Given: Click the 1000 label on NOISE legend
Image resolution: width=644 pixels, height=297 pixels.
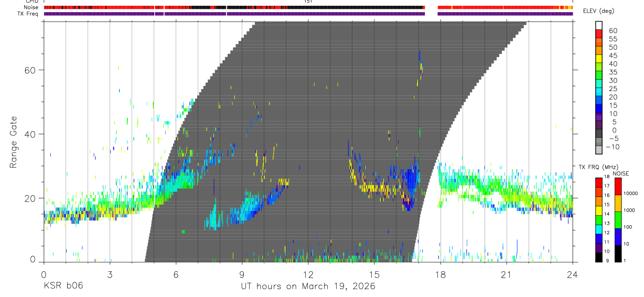Looking at the screenshot, I should 630,210.
